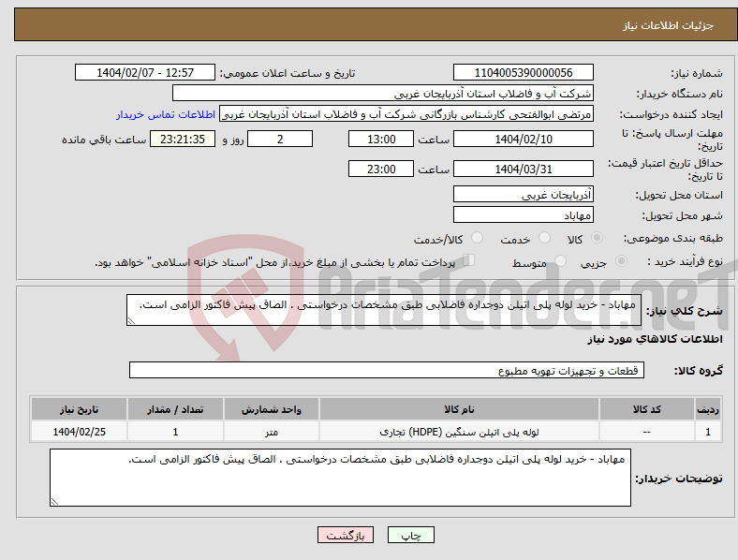Screen dimensions: 738x560
Task: Select the جزیی purchase type radio
Action: coord(621,260)
